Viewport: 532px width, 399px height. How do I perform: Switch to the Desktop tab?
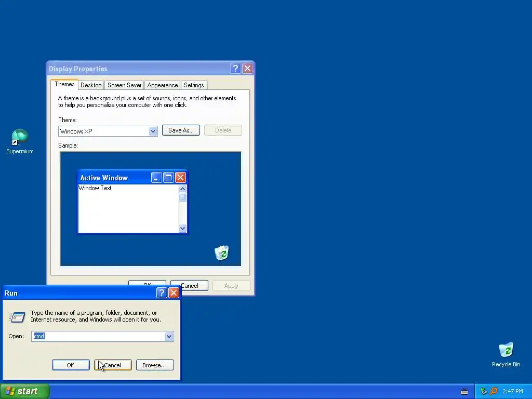pyautogui.click(x=91, y=85)
